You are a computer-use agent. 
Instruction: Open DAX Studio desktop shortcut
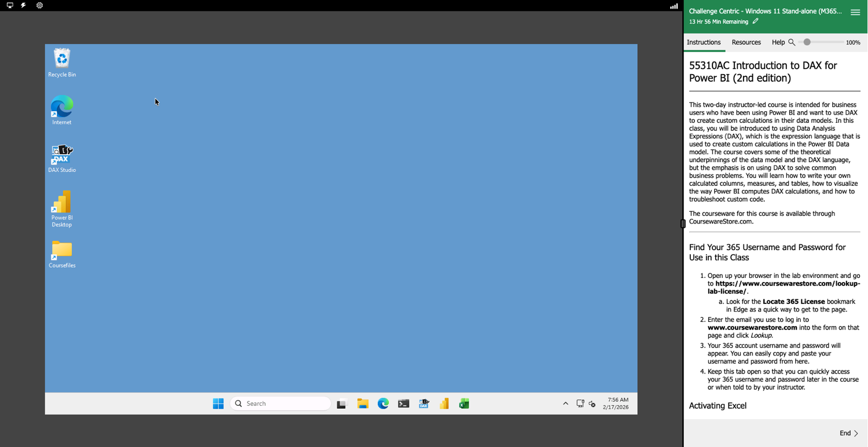pos(62,155)
